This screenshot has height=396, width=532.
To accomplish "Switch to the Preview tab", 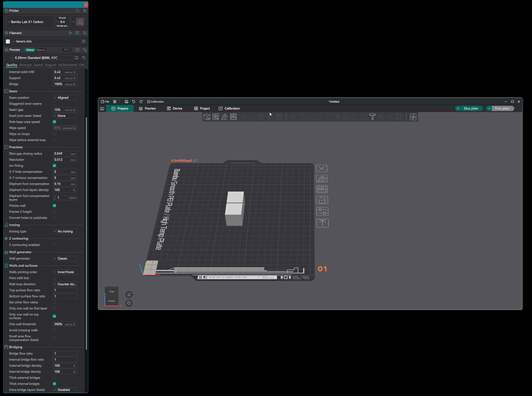I will click(x=147, y=109).
